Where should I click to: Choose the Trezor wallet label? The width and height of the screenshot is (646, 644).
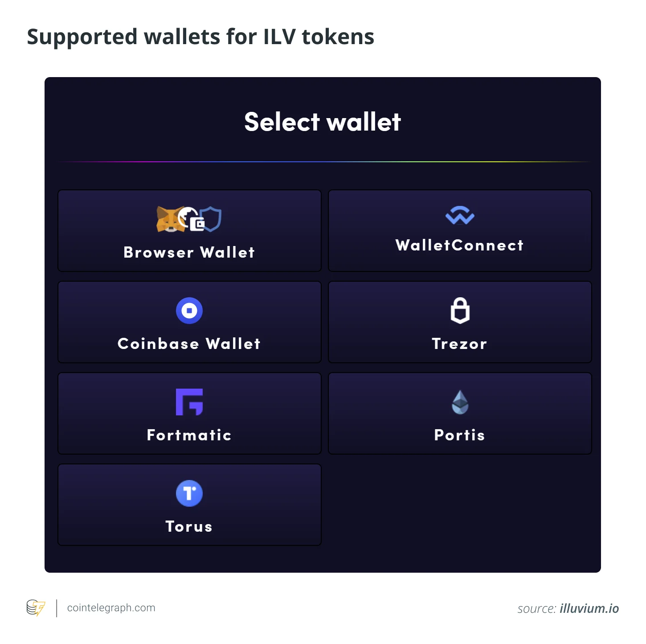tap(460, 344)
